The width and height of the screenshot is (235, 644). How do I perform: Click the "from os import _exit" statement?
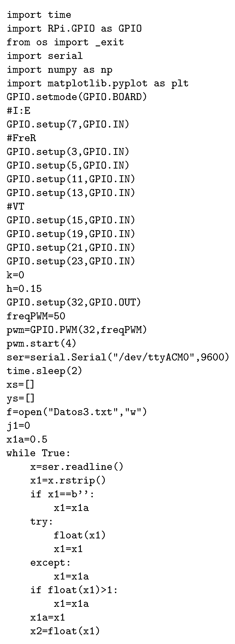coord(65,42)
